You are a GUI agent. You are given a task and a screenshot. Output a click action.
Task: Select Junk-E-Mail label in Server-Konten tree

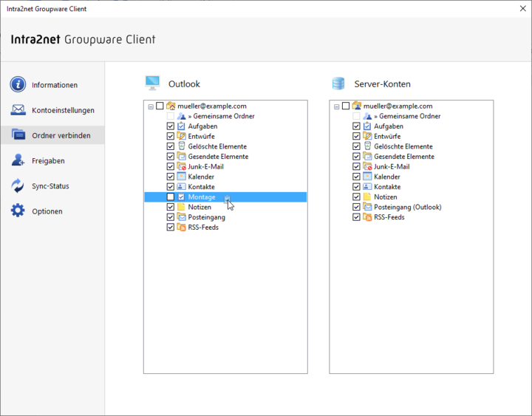point(392,166)
